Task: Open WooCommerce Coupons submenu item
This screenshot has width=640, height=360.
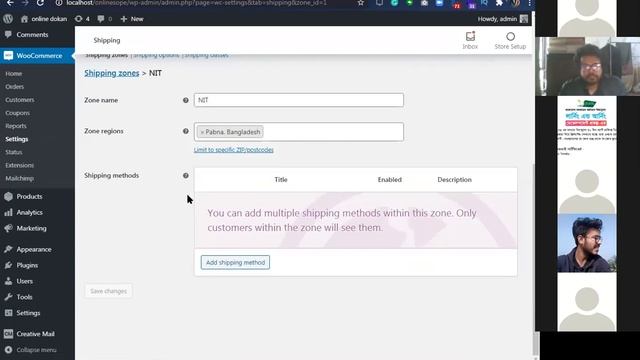Action: [x=18, y=113]
